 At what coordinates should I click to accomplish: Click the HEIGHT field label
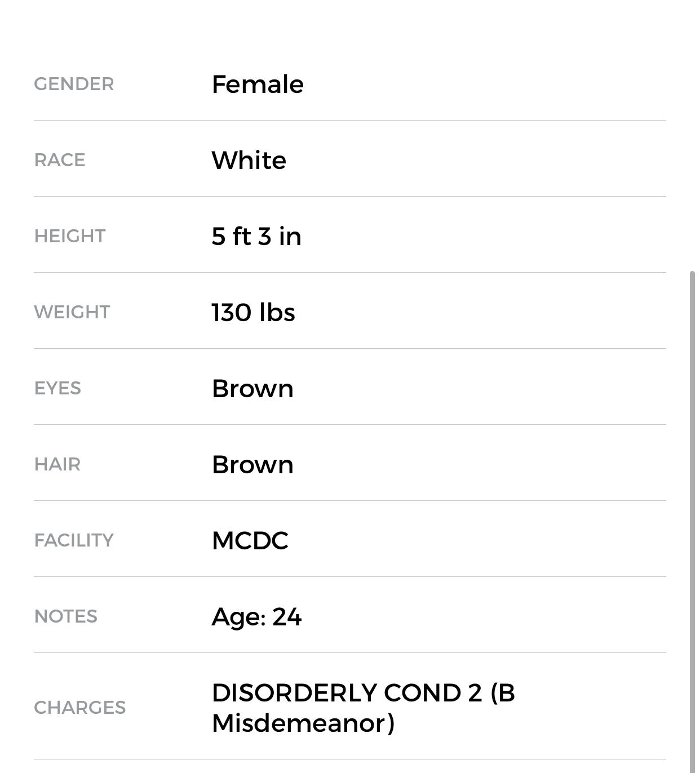tap(70, 236)
